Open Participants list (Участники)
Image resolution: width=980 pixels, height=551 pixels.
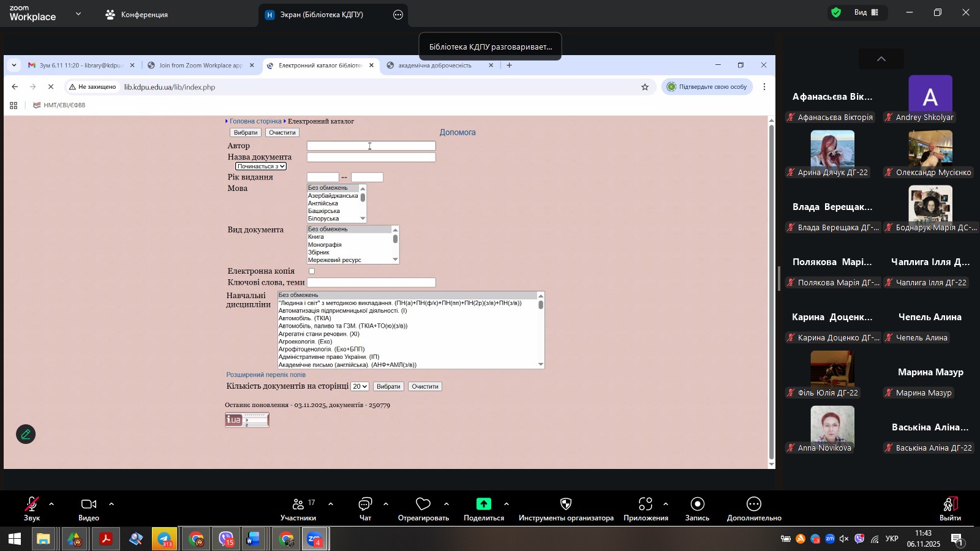pos(298,504)
